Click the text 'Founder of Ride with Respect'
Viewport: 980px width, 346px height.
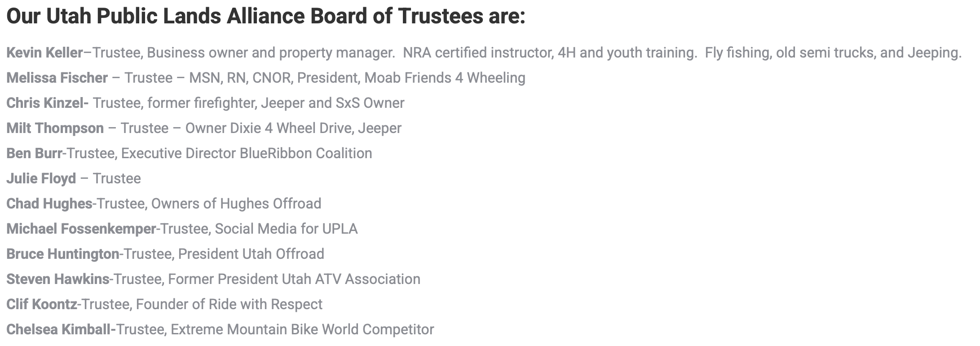(229, 305)
